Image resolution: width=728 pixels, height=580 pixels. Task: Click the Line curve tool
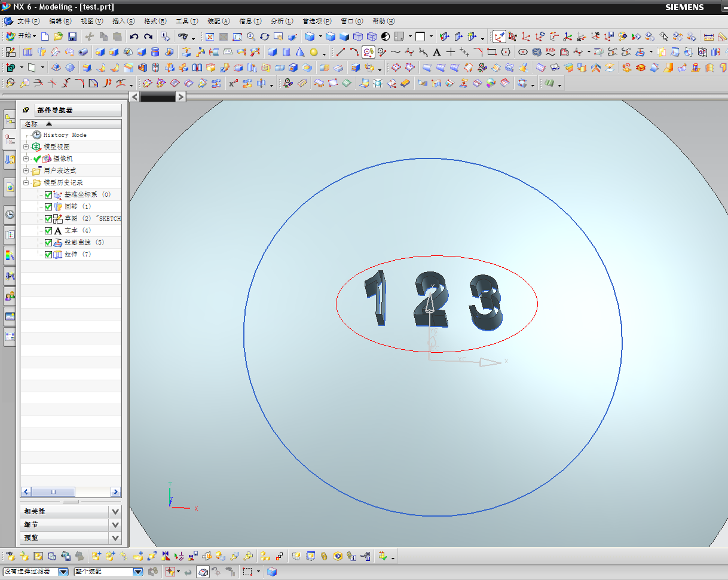tap(341, 52)
